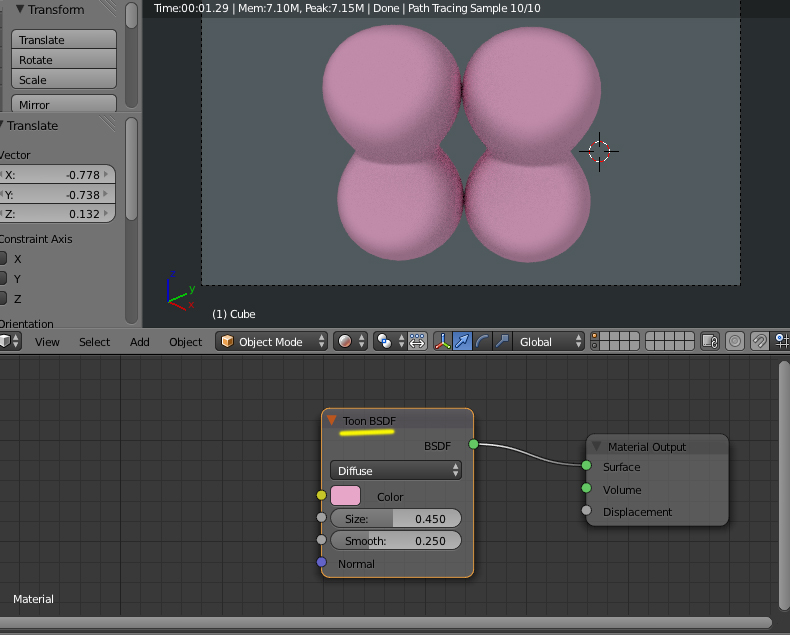Viewport: 790px width, 635px height.
Task: Click the Mirror button
Action: click(64, 103)
